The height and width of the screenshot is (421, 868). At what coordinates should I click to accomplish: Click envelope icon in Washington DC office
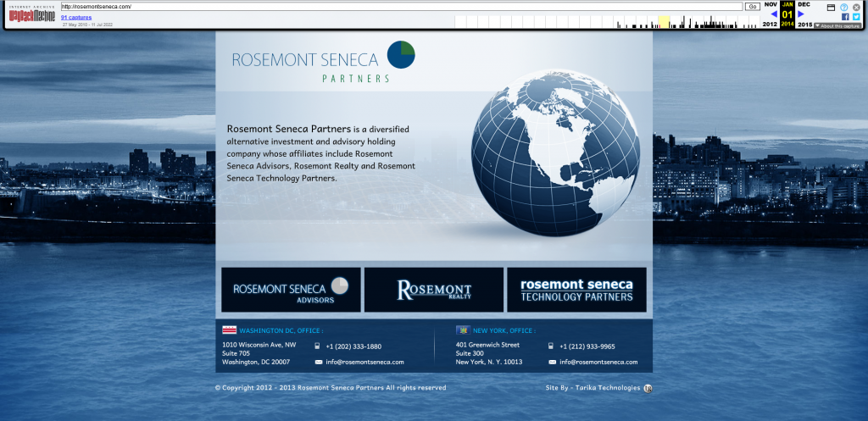(x=319, y=363)
